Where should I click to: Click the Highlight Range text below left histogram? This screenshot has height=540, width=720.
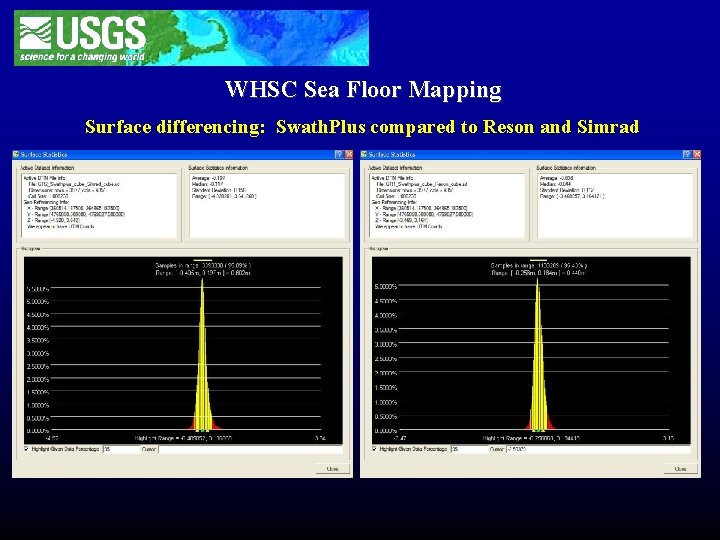(x=184, y=439)
